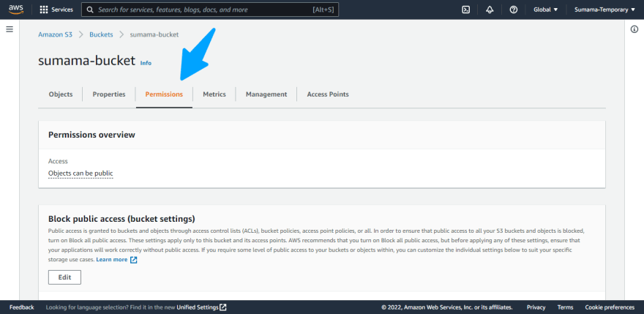644x314 pixels.
Task: Select the Permissions tab
Action: (x=164, y=94)
